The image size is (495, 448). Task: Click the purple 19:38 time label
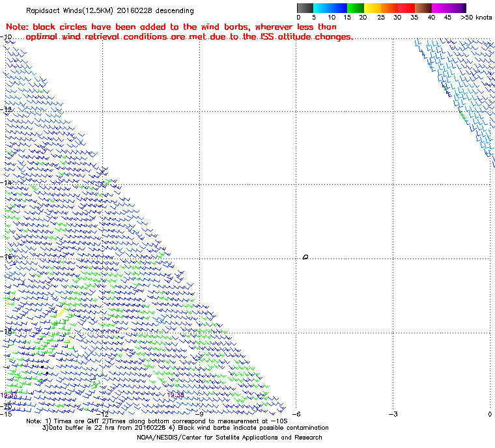175,395
